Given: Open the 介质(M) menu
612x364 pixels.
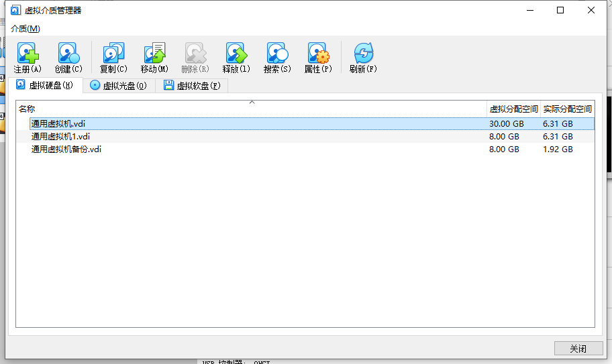Looking at the screenshot, I should (x=25, y=29).
